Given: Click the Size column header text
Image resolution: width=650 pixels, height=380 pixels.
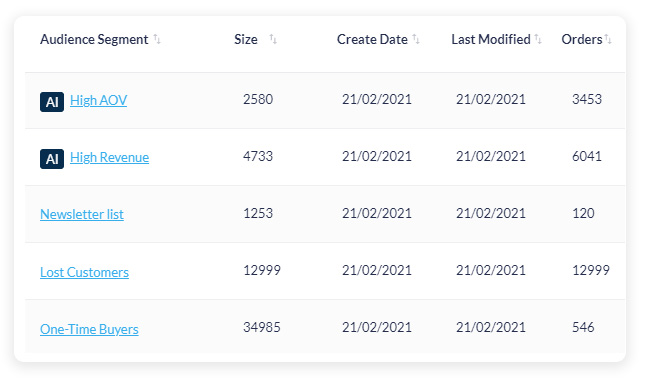Looking at the screenshot, I should tap(246, 39).
